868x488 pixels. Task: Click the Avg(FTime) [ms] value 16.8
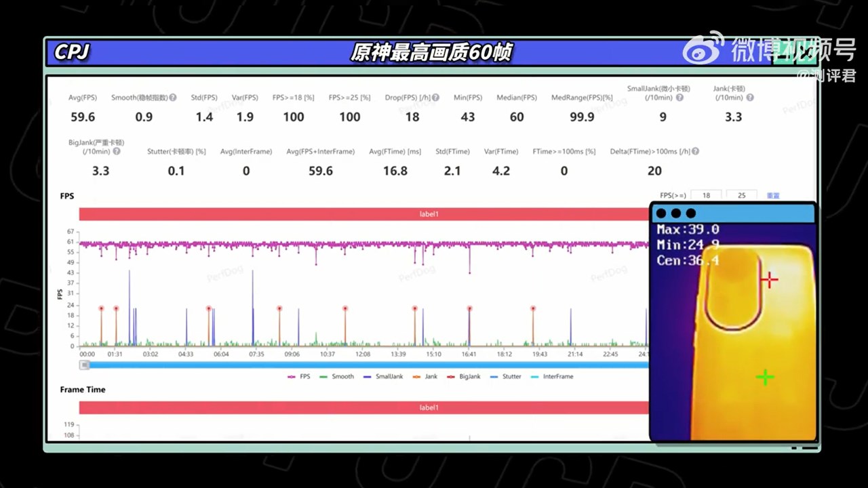click(x=395, y=171)
